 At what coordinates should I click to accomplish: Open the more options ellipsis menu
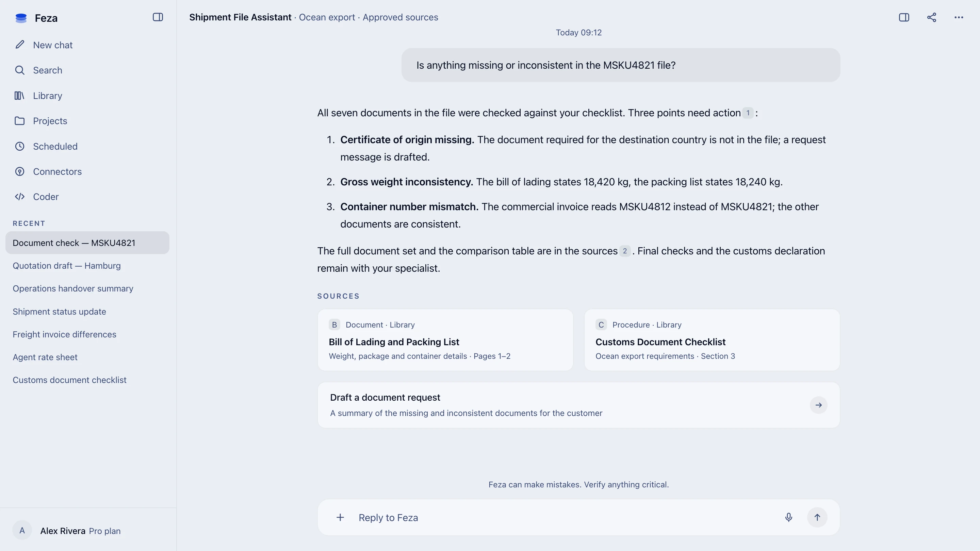pos(959,17)
